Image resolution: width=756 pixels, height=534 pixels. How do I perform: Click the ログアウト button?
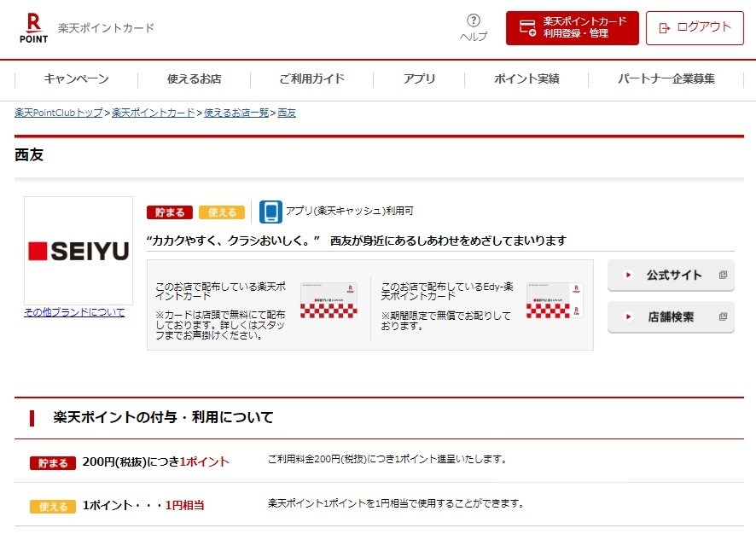coord(695,28)
